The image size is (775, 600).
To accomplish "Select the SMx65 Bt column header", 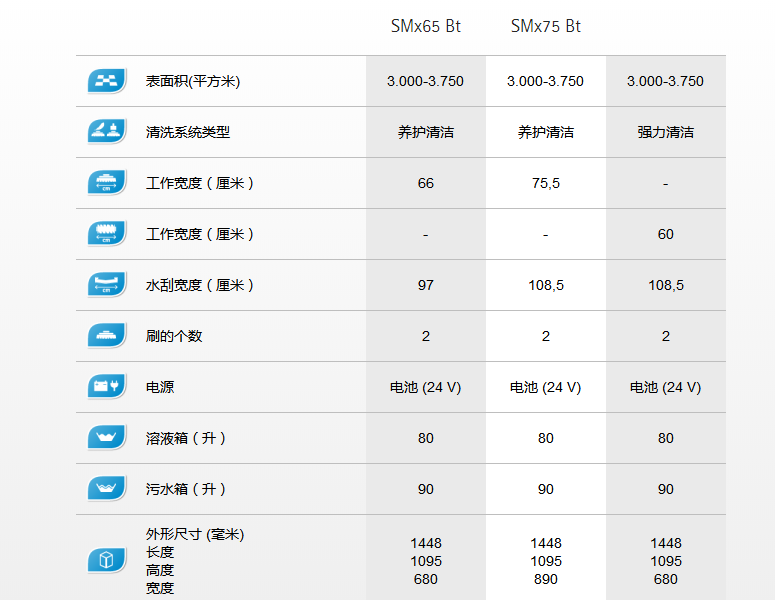I will pyautogui.click(x=426, y=26).
